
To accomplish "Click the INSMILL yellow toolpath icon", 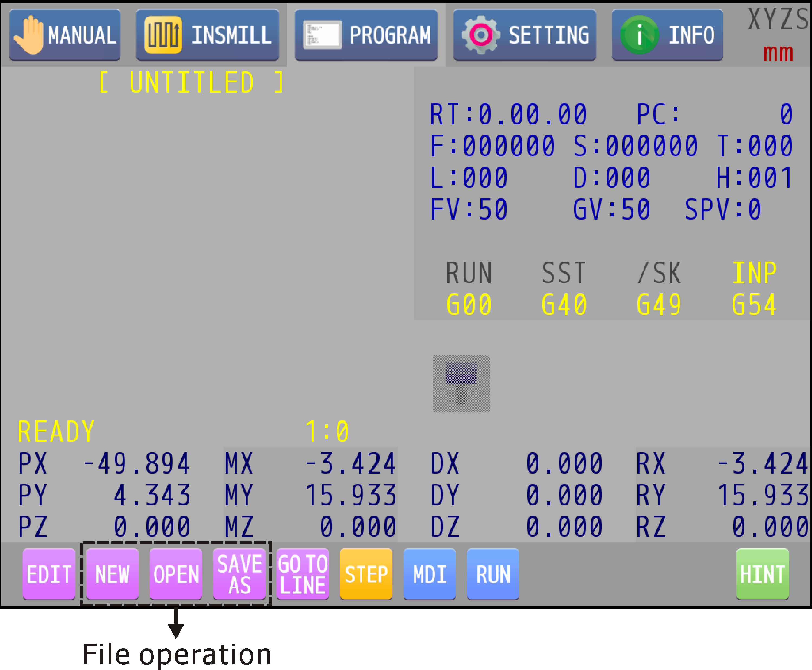I will [163, 35].
